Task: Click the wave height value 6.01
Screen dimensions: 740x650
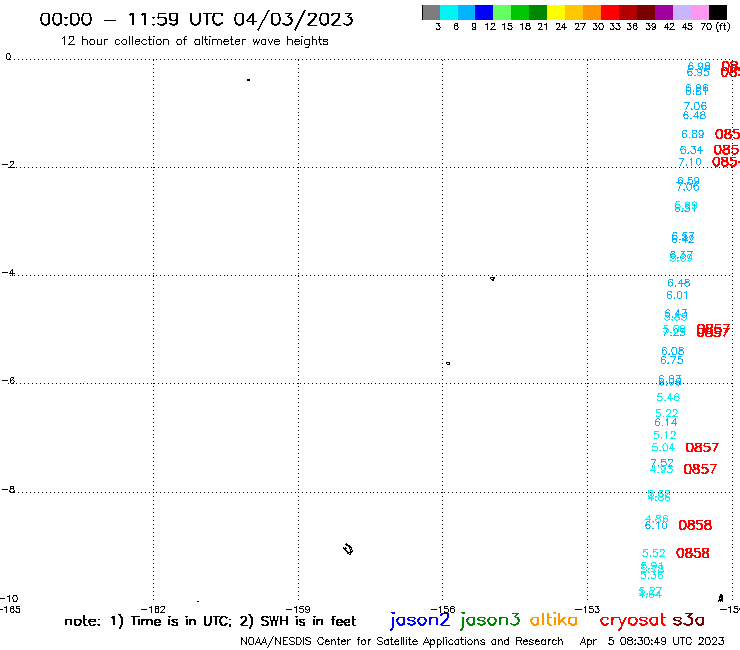Action: click(677, 295)
